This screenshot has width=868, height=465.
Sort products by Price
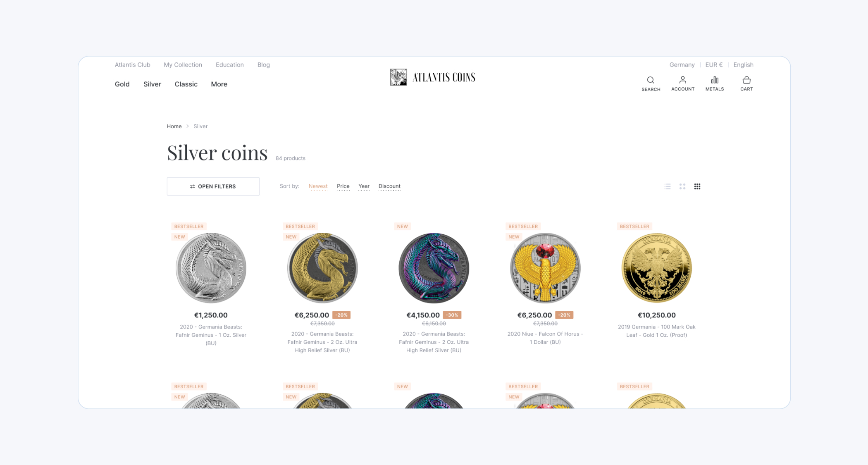[x=343, y=186]
